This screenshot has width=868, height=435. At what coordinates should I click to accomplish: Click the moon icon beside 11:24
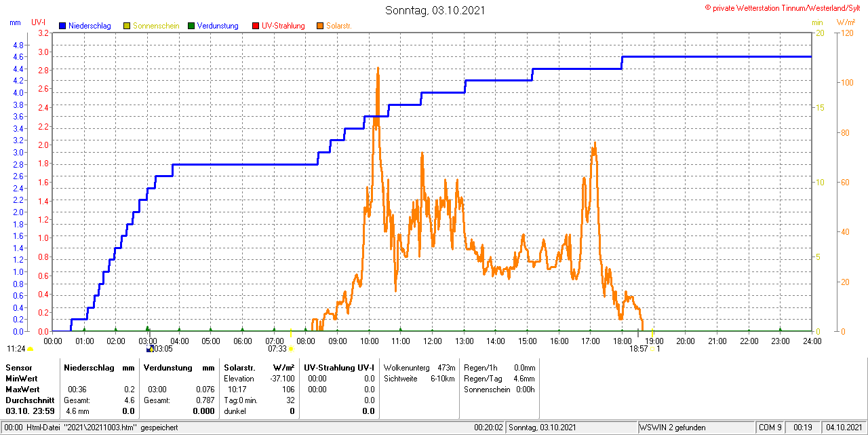point(30,349)
